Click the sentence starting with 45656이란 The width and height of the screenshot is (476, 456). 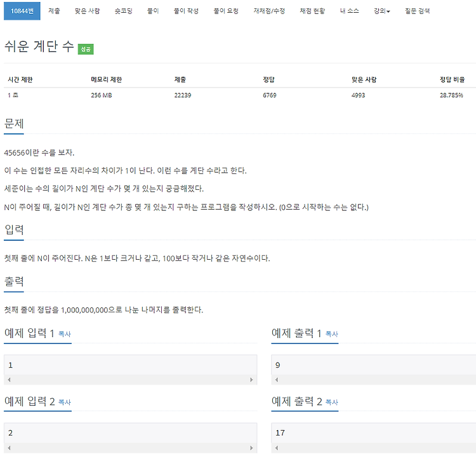(x=39, y=152)
